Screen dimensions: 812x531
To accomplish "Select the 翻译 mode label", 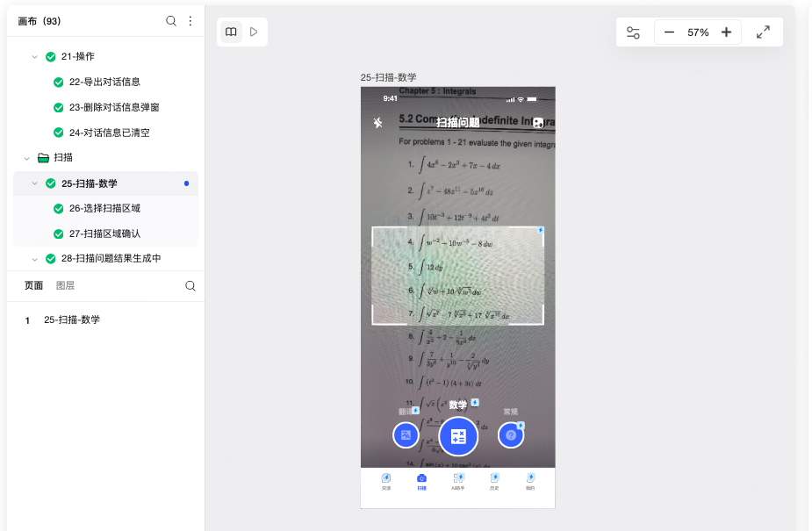I will (x=406, y=412).
